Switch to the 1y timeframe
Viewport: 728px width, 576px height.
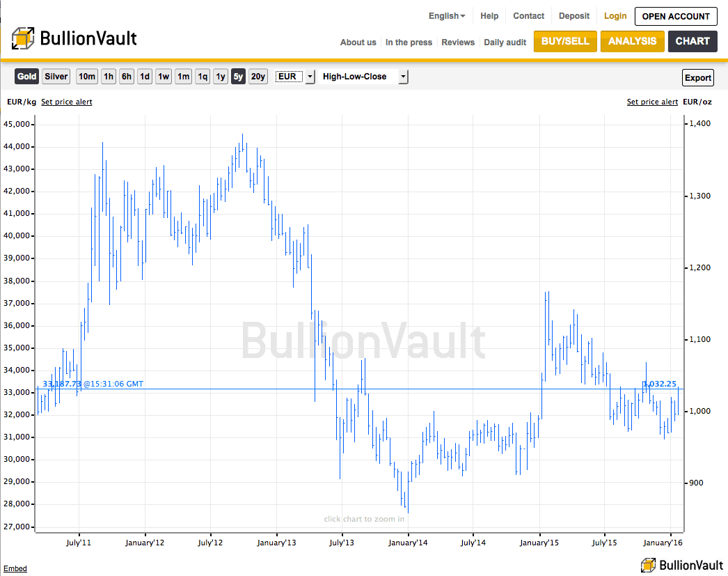tap(221, 77)
